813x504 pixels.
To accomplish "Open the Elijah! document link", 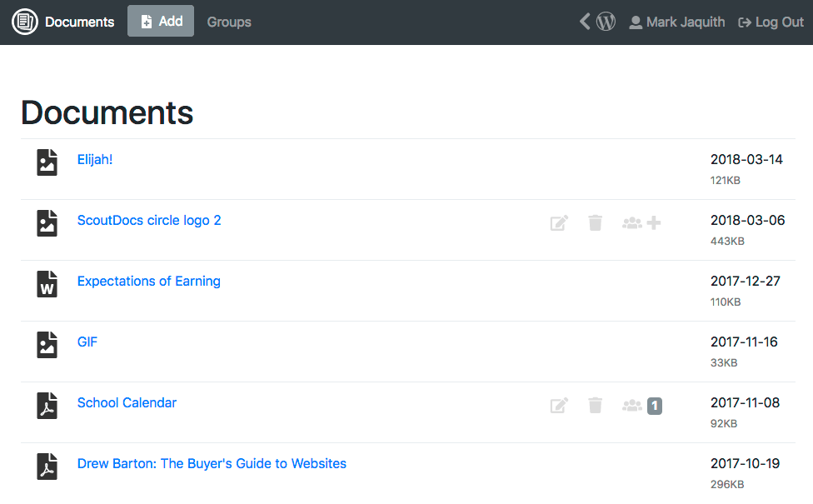I will click(94, 158).
